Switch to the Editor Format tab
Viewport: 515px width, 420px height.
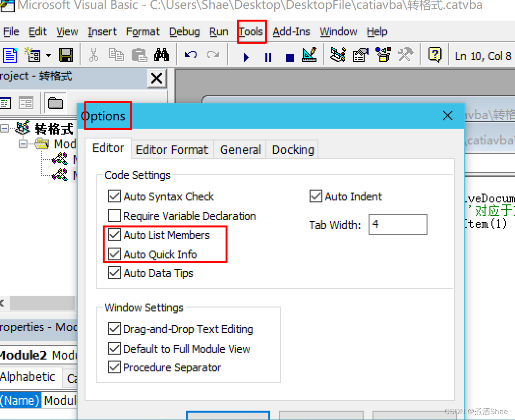coord(172,150)
